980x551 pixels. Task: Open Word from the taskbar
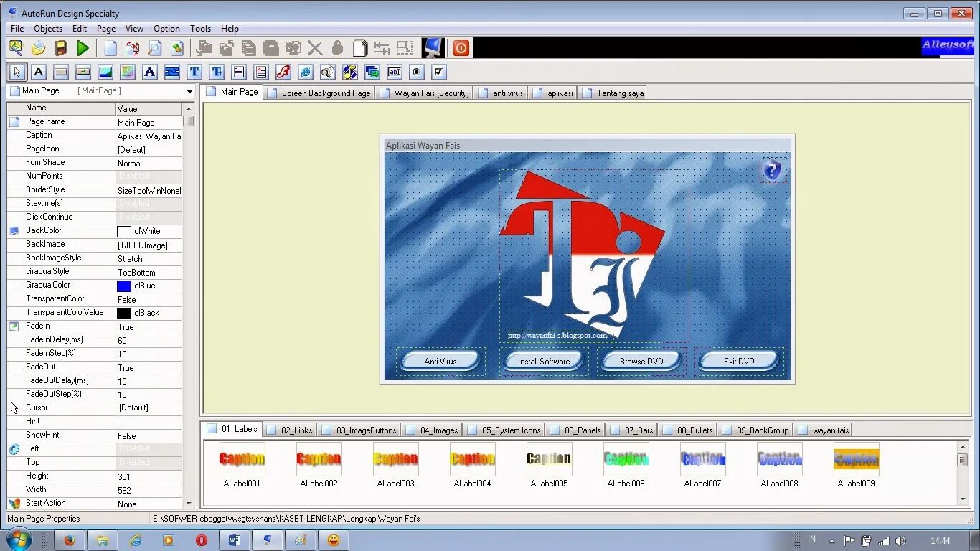point(235,540)
